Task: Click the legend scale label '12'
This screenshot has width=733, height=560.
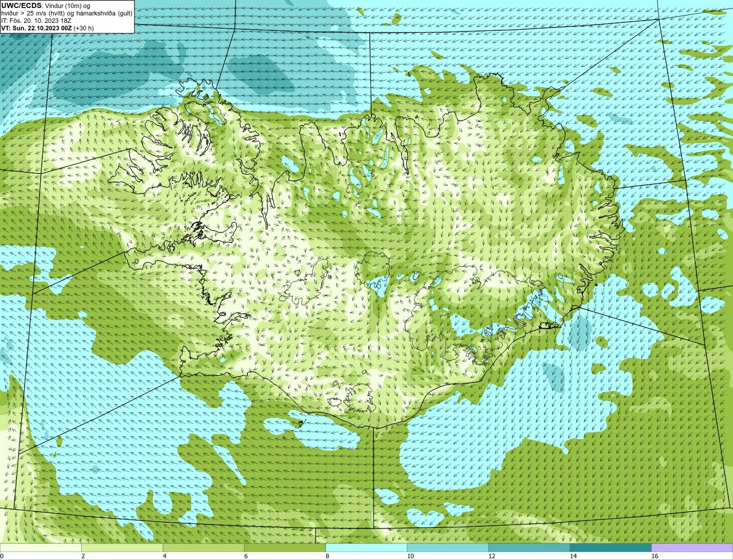Action: (x=491, y=556)
